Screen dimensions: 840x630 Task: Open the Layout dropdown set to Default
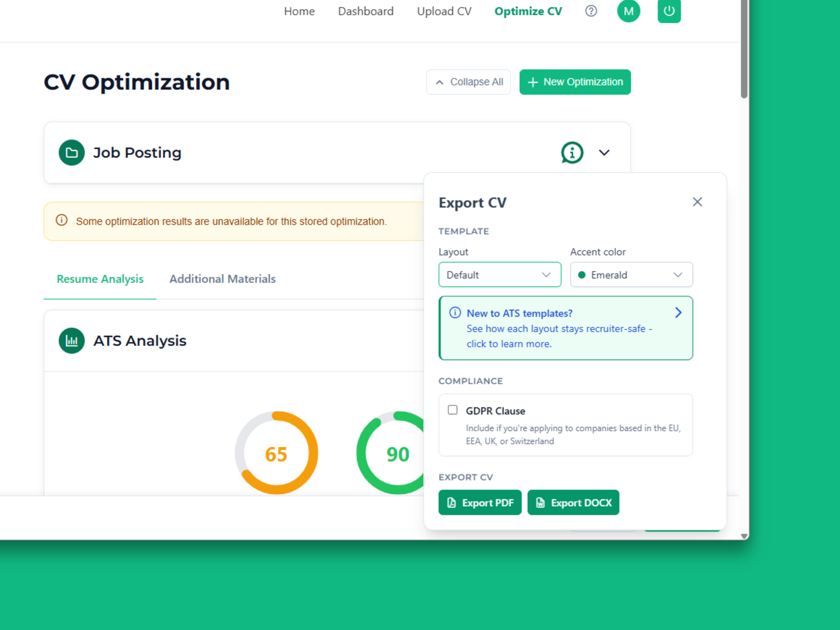500,275
